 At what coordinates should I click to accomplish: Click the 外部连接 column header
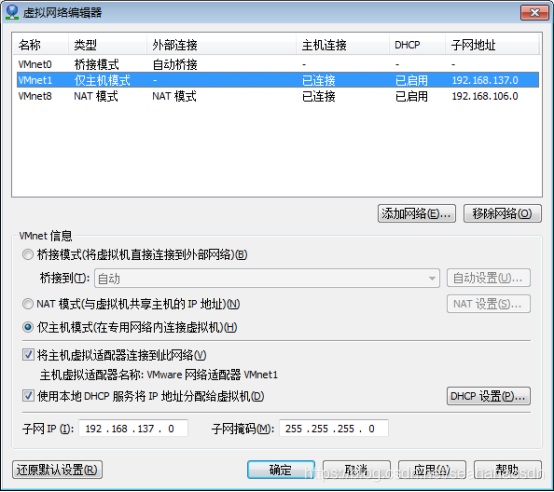point(221,45)
